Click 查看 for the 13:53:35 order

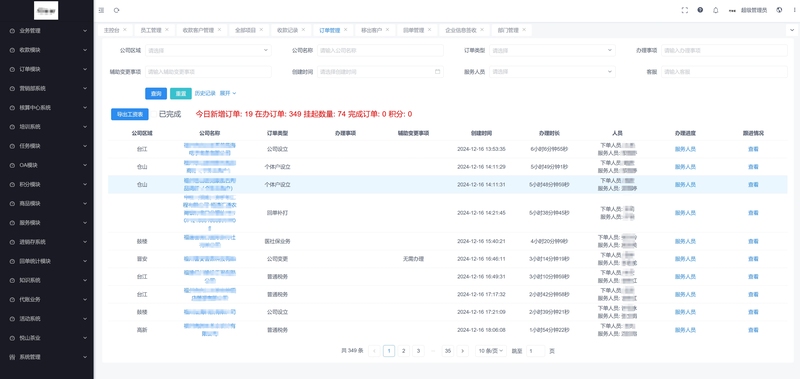(x=753, y=149)
